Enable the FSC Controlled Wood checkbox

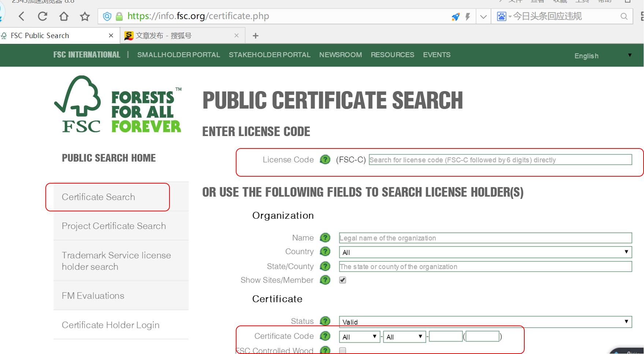[343, 350]
